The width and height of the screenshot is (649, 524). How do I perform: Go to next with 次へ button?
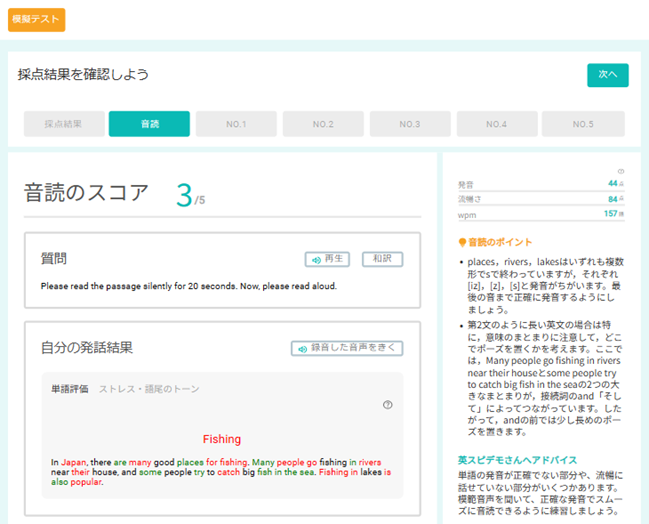(x=608, y=75)
